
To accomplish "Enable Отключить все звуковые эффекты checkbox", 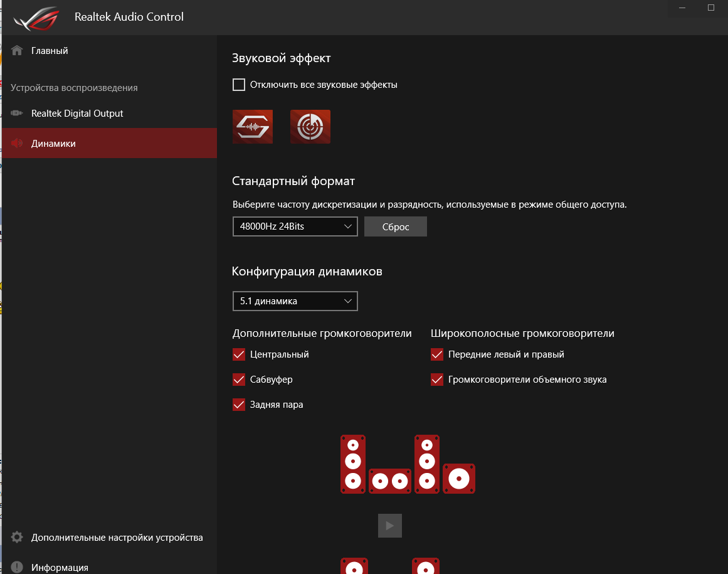I will (239, 85).
